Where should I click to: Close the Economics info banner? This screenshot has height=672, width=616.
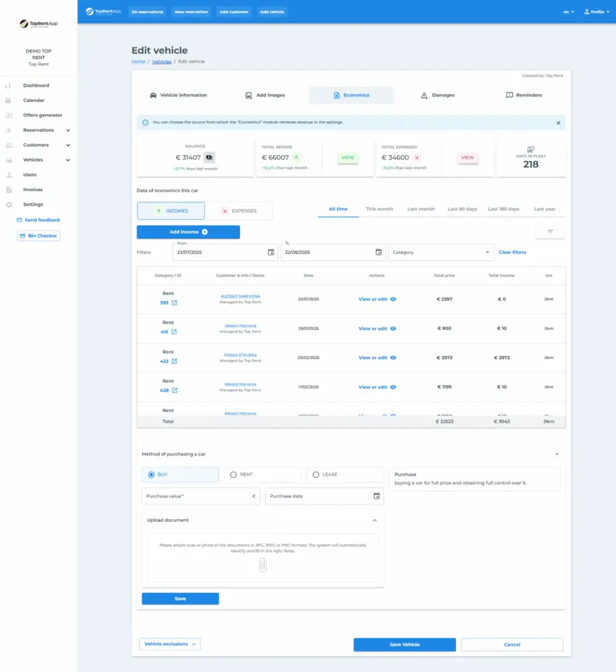558,123
